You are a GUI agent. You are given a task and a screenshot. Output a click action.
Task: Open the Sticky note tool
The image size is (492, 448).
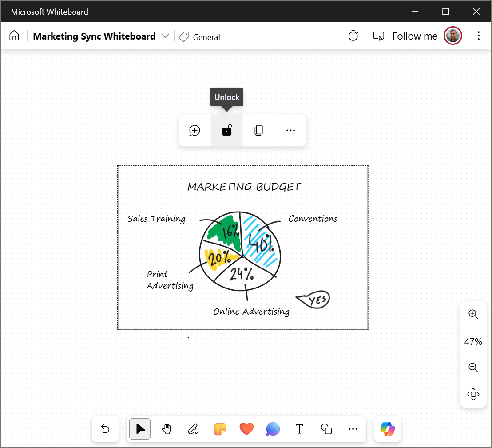[x=220, y=429]
